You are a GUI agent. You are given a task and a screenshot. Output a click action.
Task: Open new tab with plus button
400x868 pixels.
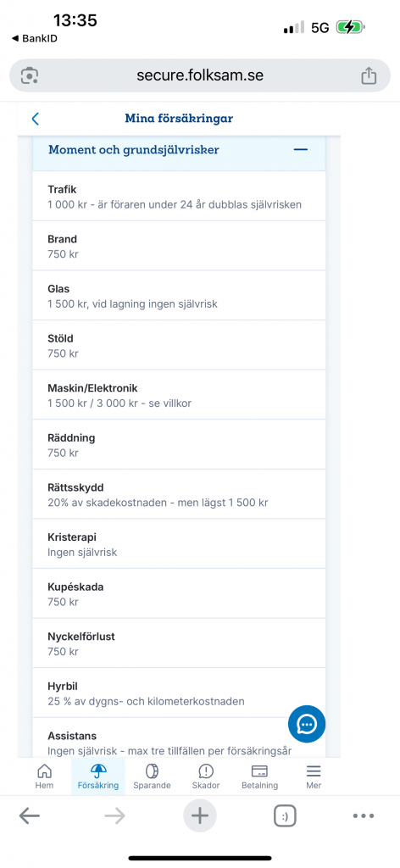click(x=200, y=815)
